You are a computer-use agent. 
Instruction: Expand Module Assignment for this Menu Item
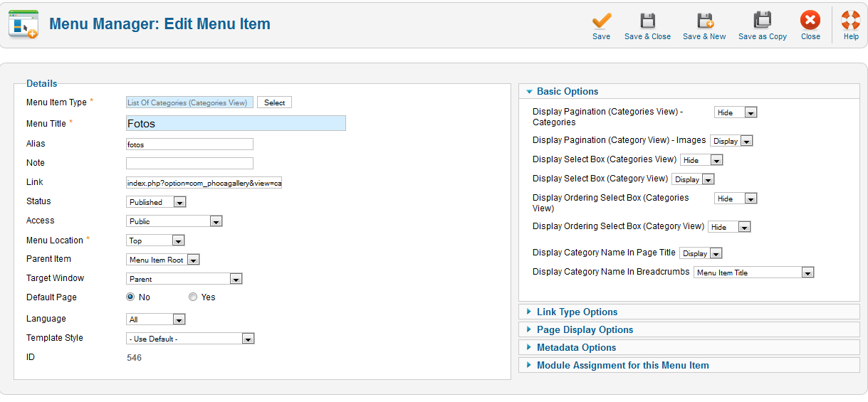(622, 365)
